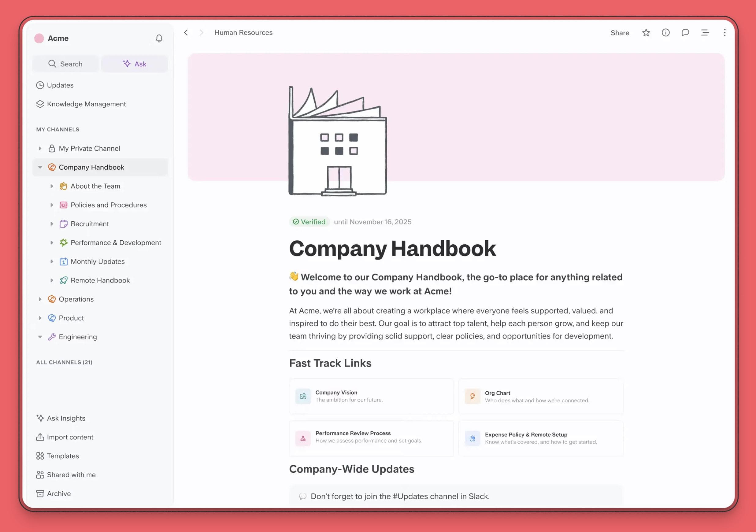Click the notifications bell icon
This screenshot has width=756, height=532.
(159, 39)
